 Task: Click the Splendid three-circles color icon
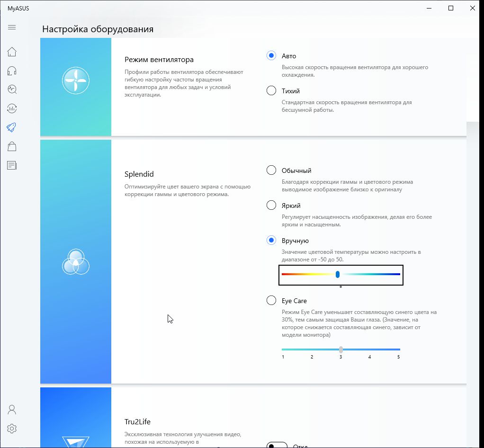tap(76, 262)
